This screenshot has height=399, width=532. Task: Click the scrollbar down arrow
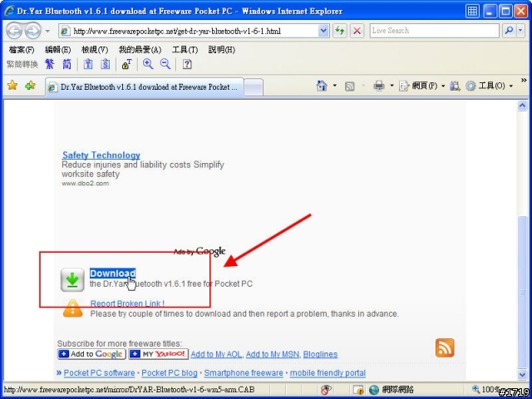tap(523, 375)
